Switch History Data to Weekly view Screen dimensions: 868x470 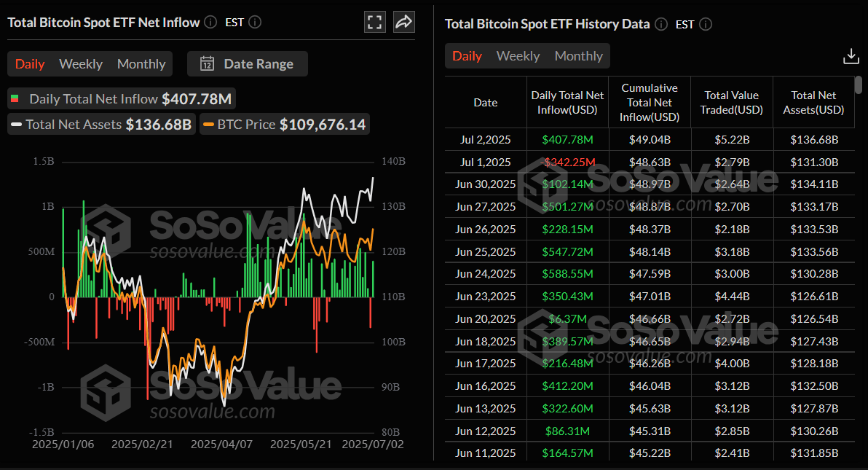tap(518, 55)
